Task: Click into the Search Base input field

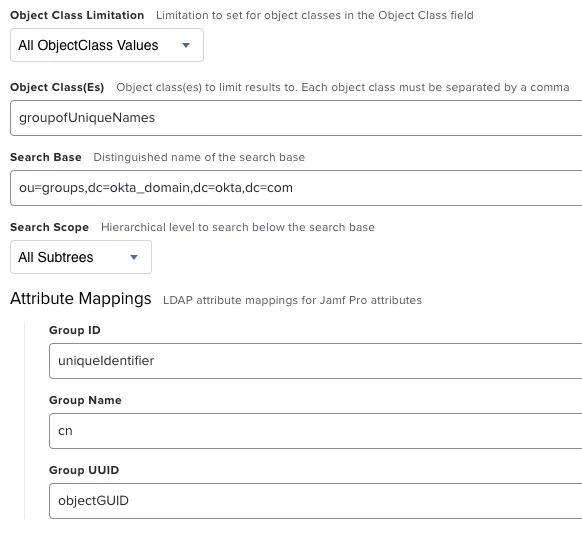Action: tap(296, 188)
